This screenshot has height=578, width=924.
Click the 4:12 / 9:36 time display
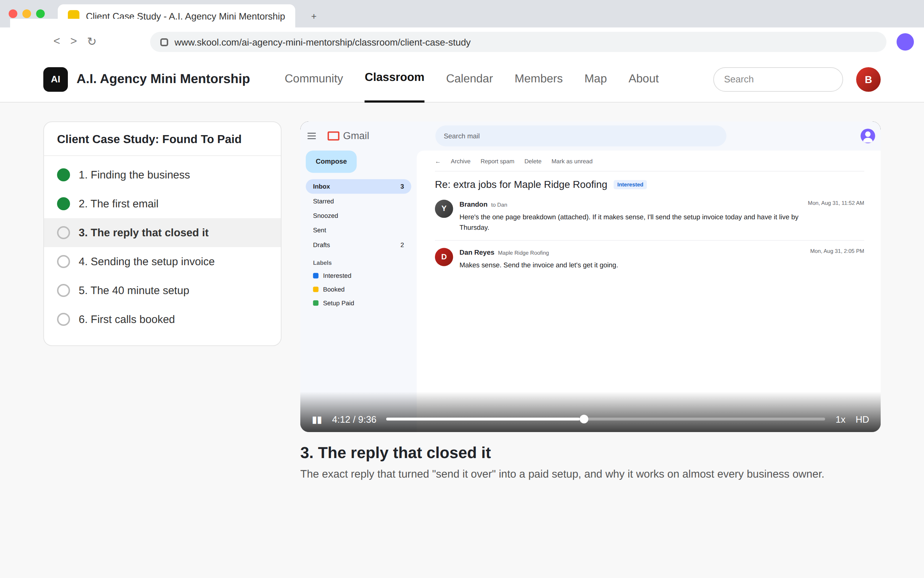click(x=354, y=419)
